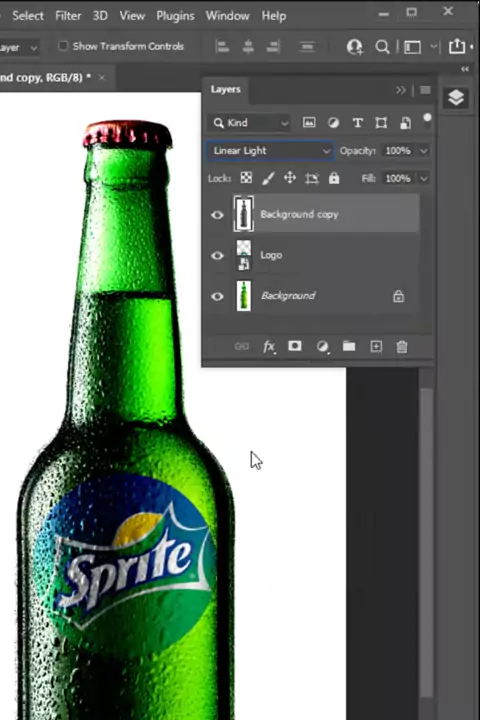Add a layer mask
The width and height of the screenshot is (480, 720).
(x=295, y=346)
